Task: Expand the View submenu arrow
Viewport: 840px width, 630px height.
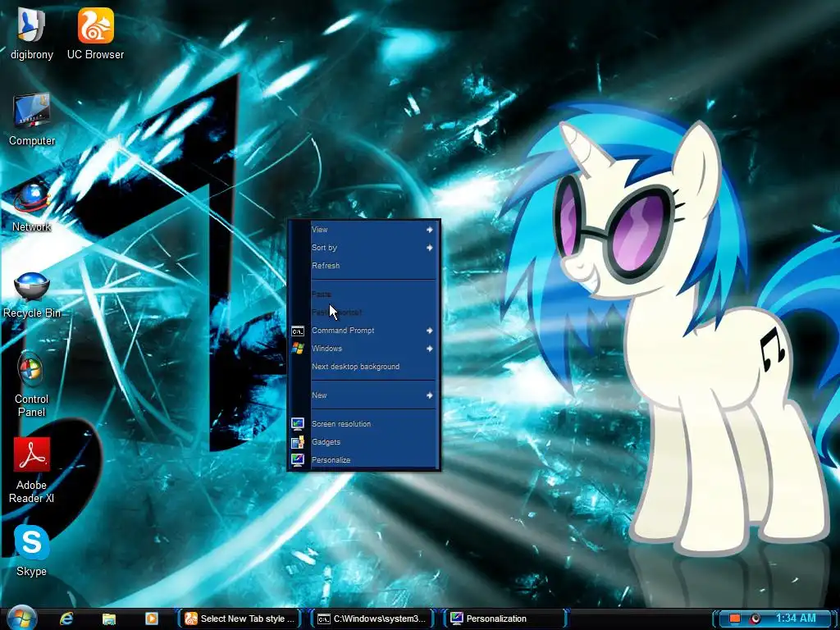Action: click(x=429, y=230)
